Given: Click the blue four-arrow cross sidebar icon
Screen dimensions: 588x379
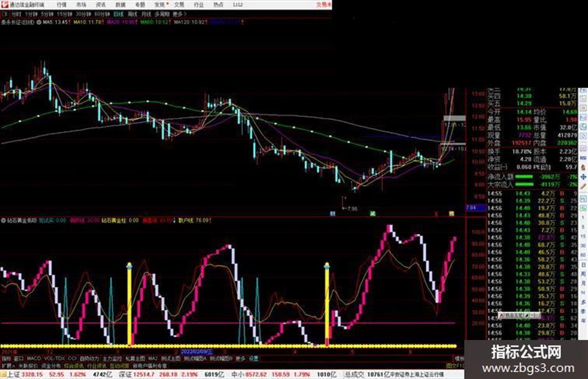Looking at the screenshot, I should [x=583, y=177].
